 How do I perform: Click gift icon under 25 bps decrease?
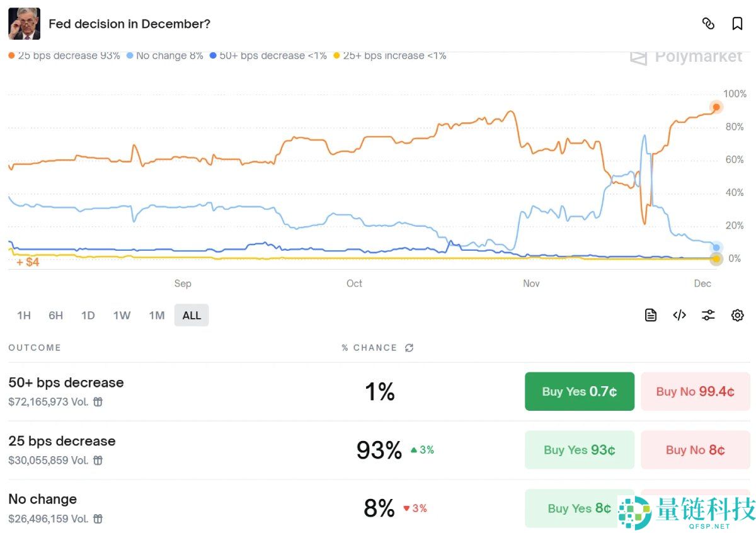point(98,461)
